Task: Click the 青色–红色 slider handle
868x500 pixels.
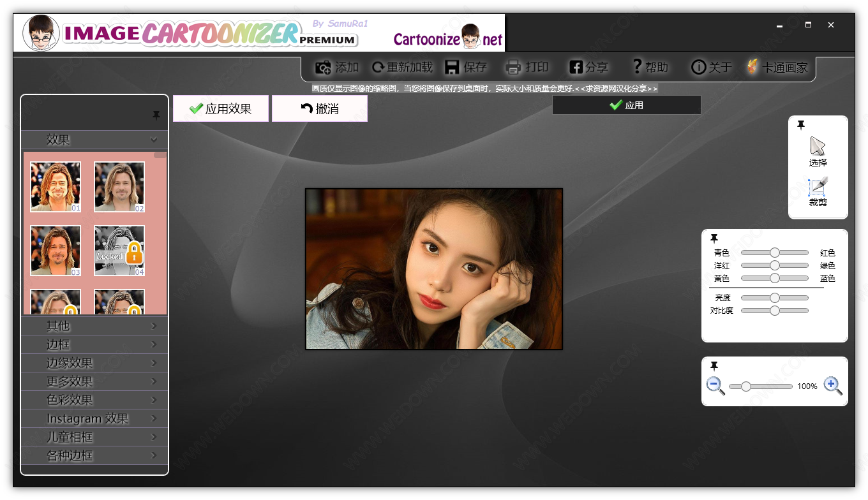Action: click(775, 253)
